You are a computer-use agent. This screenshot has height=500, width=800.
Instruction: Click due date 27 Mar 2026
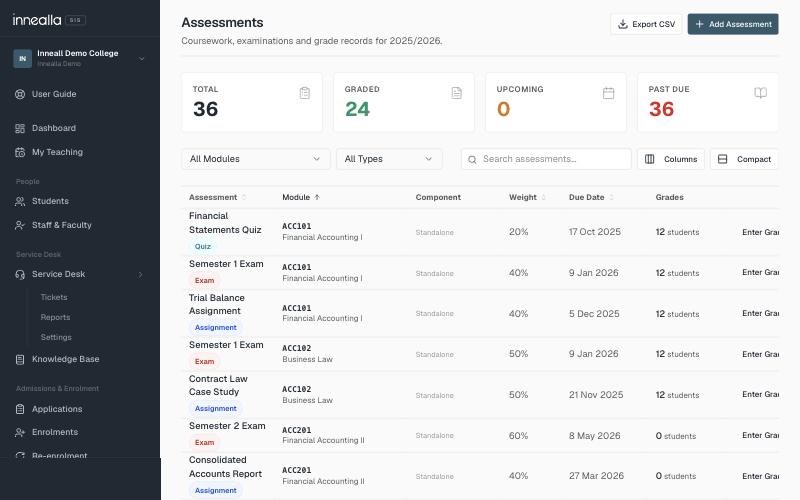pos(596,476)
